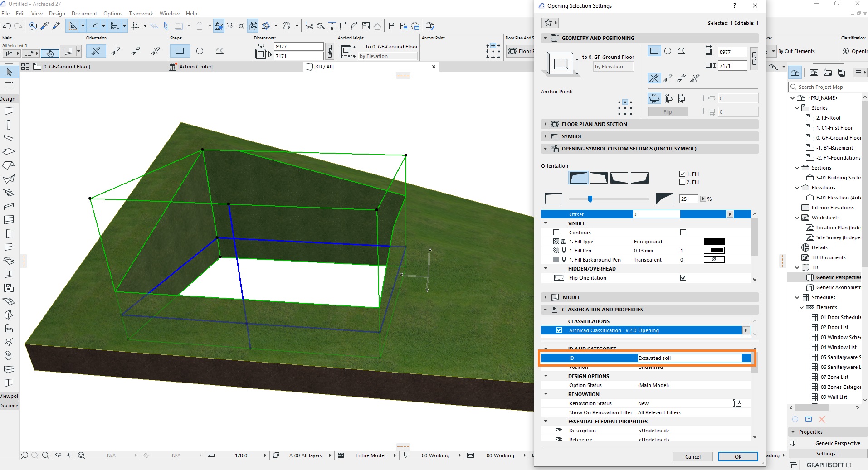The width and height of the screenshot is (868, 470).
Task: Select the Marquee tool in left toolbox
Action: [x=9, y=86]
